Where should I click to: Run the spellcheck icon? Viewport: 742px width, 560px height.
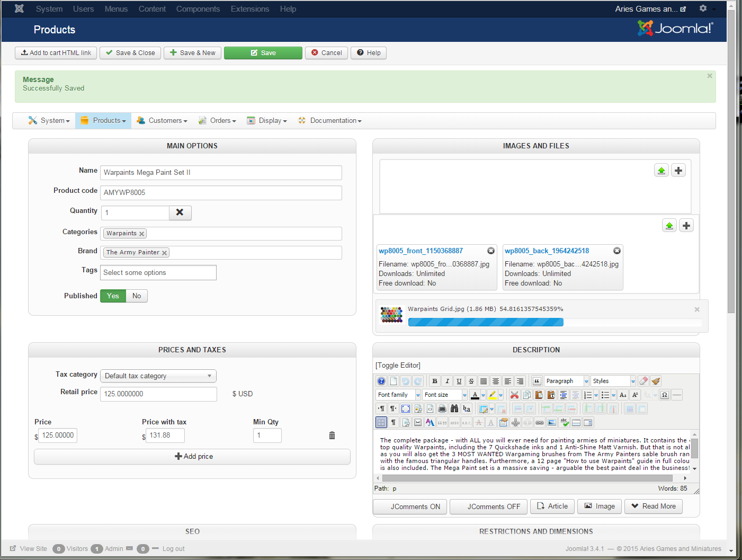(564, 422)
